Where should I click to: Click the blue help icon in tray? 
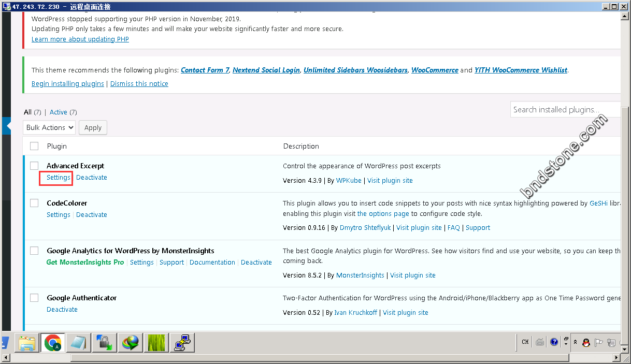(554, 342)
